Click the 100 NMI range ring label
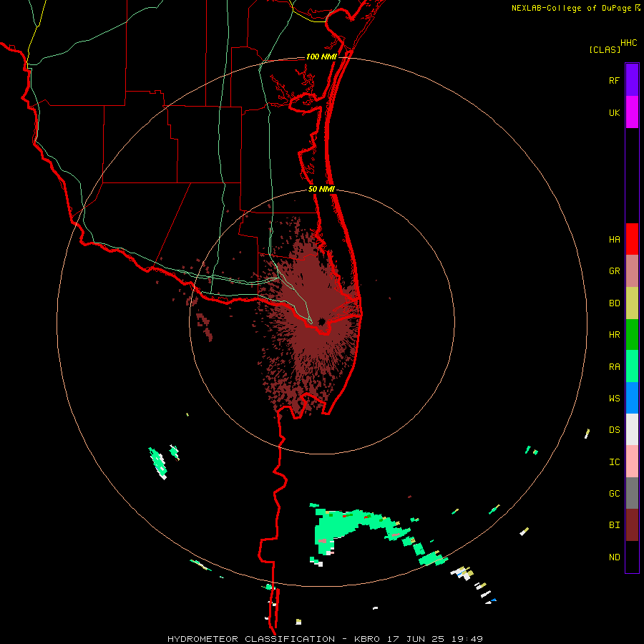The width and height of the screenshot is (644, 644). click(321, 57)
